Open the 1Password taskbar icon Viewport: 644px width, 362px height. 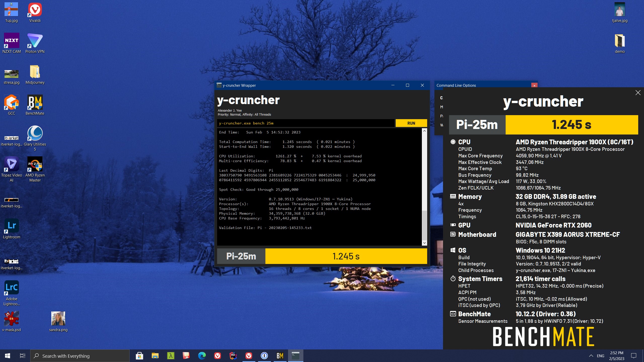click(264, 356)
